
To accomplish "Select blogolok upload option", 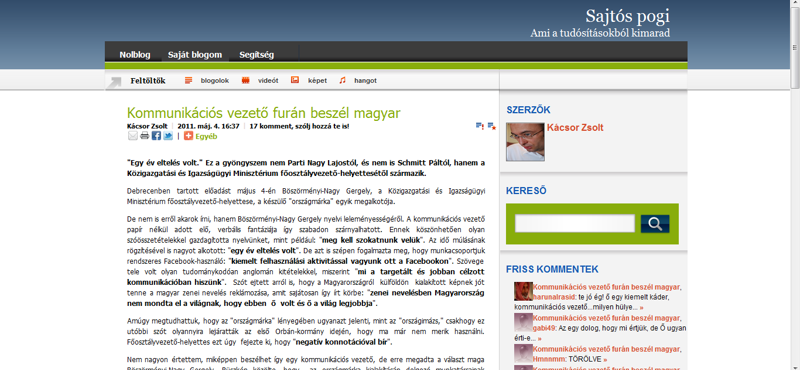I will click(x=215, y=81).
